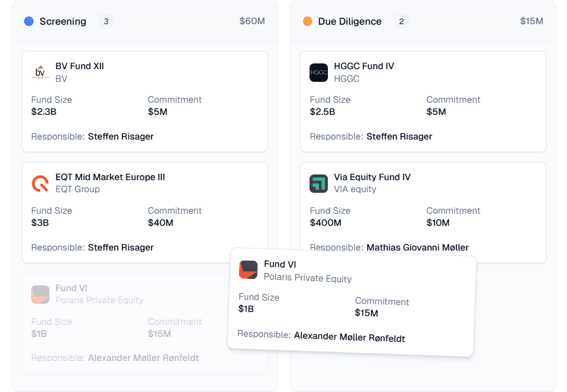Click the orange Due Diligence status dot

click(308, 22)
